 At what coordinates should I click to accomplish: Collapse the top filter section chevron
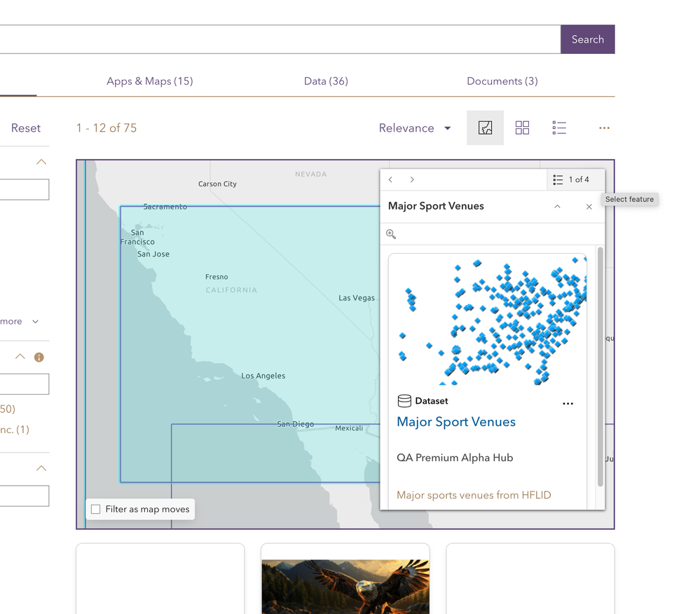[x=41, y=162]
